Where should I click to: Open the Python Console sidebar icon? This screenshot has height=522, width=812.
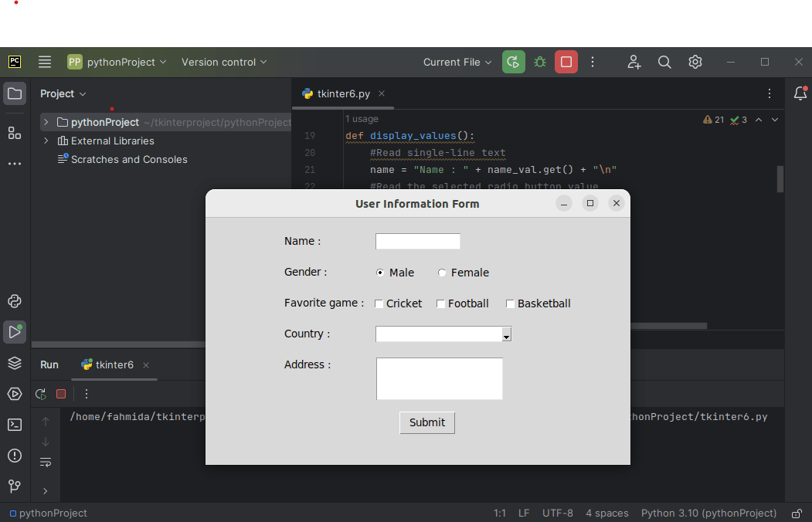[14, 301]
